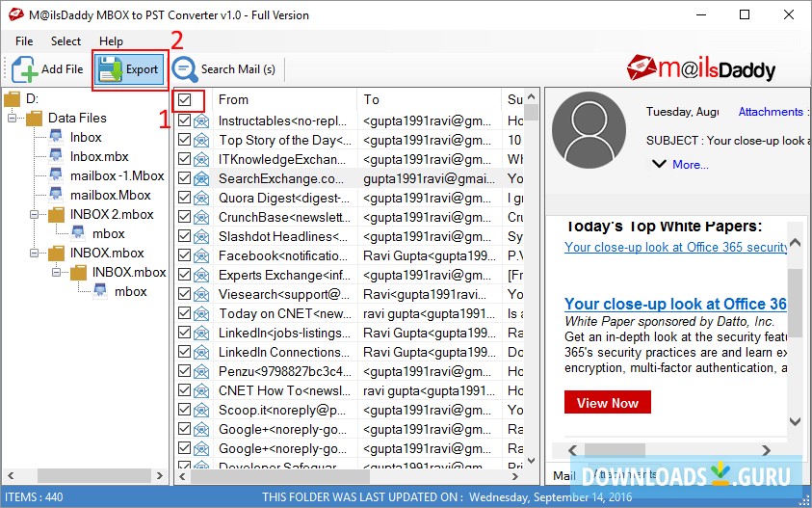Click right arrow of folder tree scrollbar
This screenshot has height=508, width=812.
tap(160, 476)
